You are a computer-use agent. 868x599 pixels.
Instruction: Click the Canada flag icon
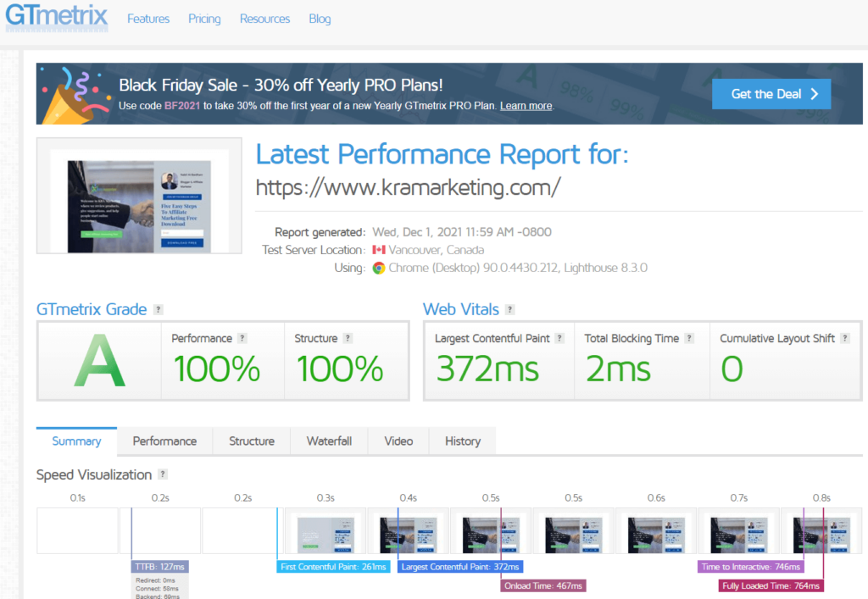pyautogui.click(x=379, y=250)
